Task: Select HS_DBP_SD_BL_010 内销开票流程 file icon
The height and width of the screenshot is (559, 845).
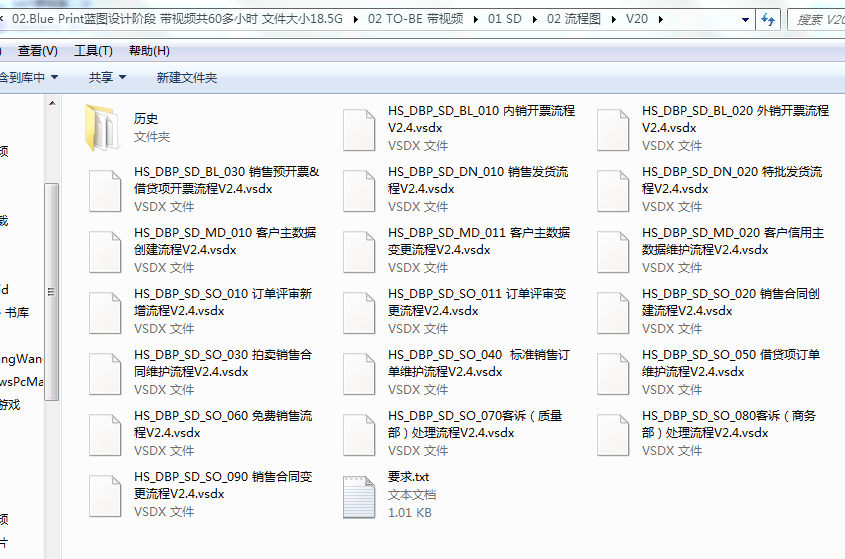Action: coord(359,128)
